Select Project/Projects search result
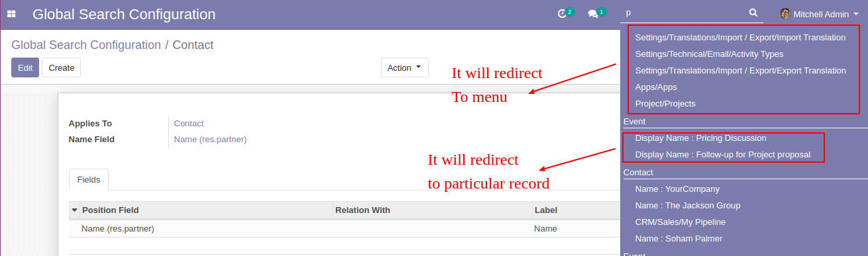Viewport: 868px width, 256px height. point(665,103)
